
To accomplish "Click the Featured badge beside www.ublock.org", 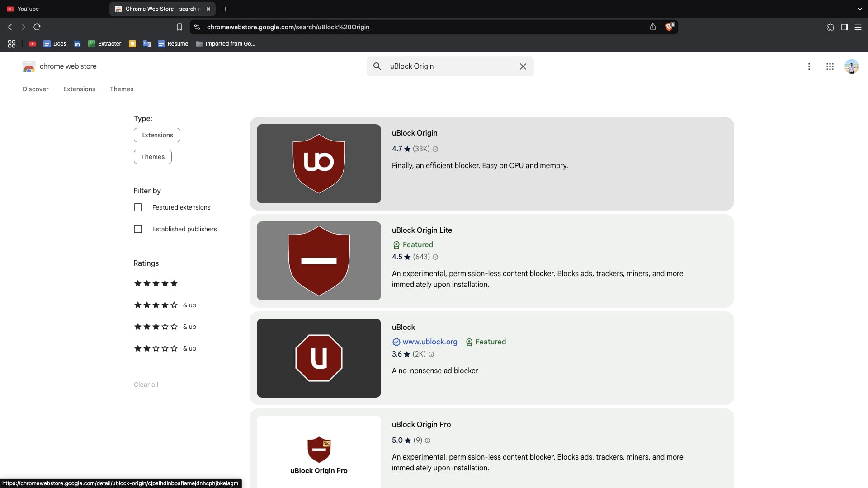I will pyautogui.click(x=486, y=342).
